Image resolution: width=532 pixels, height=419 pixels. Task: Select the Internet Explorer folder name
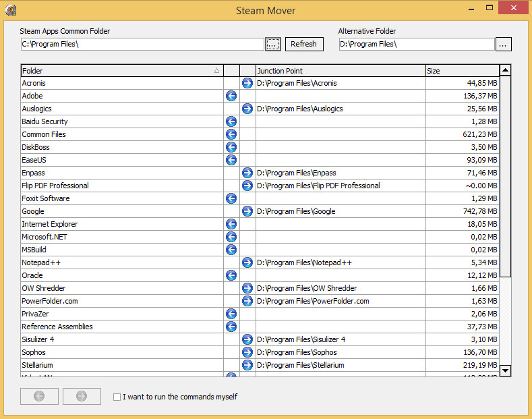(x=49, y=224)
